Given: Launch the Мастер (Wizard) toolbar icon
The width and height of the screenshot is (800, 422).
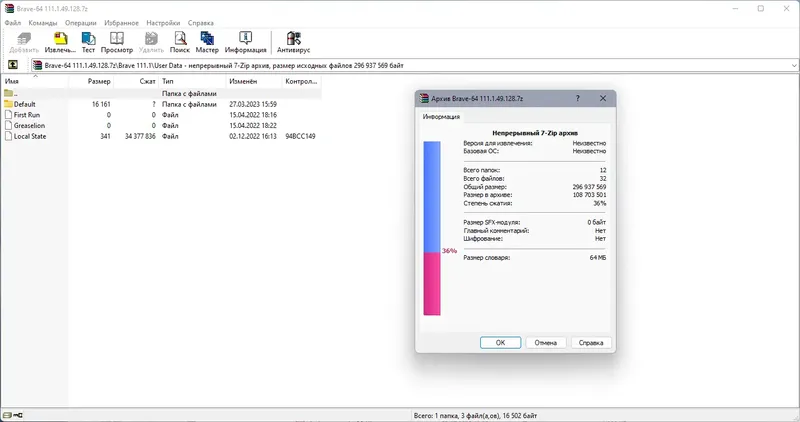Looking at the screenshot, I should click(207, 39).
